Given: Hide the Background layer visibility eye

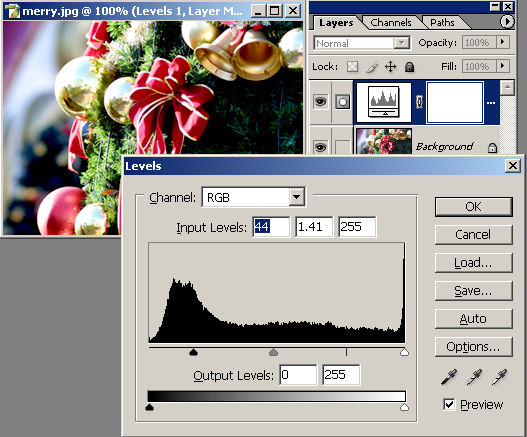Looking at the screenshot, I should 320,147.
